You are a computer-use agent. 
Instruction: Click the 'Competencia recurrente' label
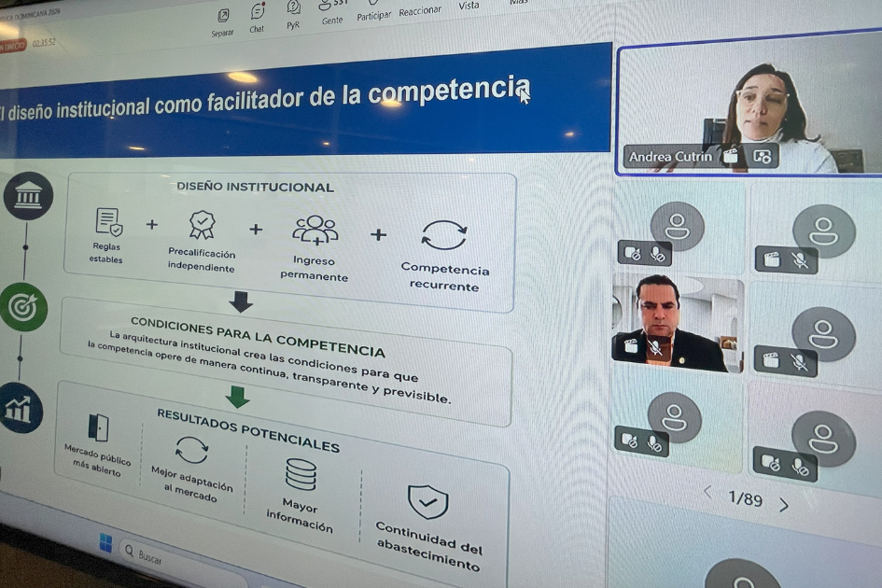(x=445, y=277)
